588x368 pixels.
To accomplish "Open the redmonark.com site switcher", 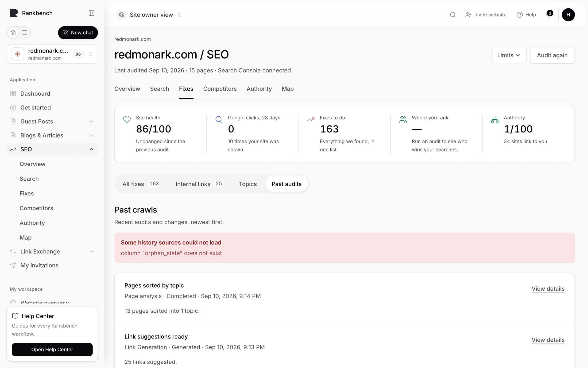I will point(52,54).
